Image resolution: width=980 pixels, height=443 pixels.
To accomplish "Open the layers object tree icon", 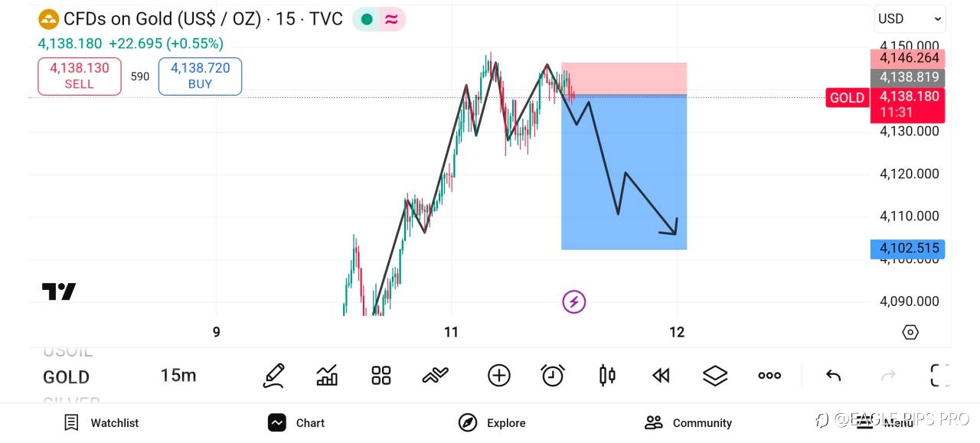I will pyautogui.click(x=714, y=375).
